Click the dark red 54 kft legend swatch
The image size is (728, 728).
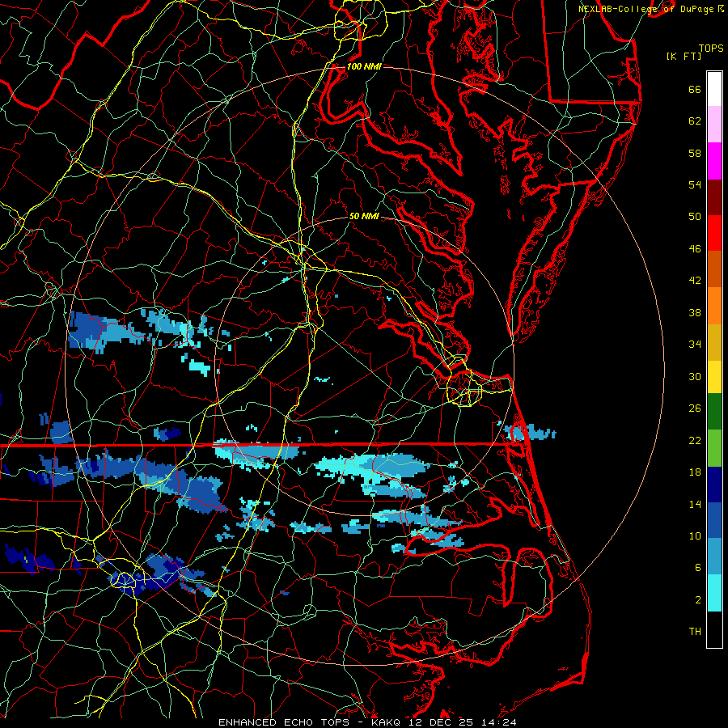(x=714, y=197)
